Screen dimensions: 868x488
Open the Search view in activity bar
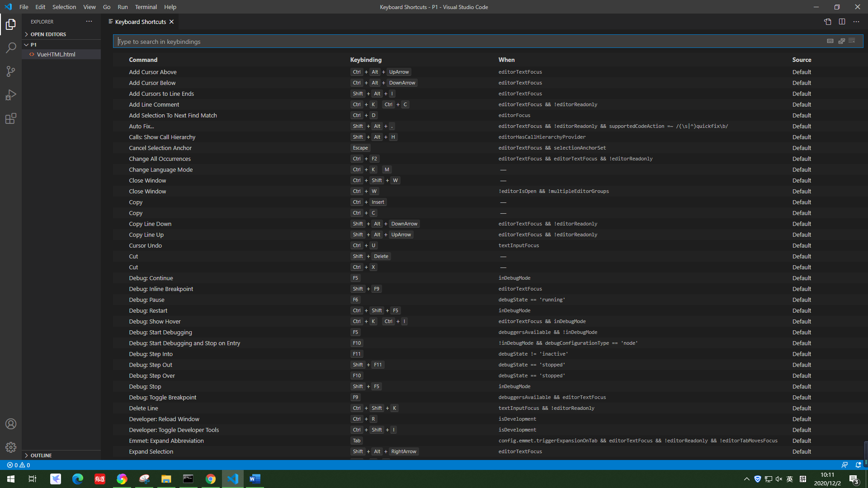[x=11, y=48]
